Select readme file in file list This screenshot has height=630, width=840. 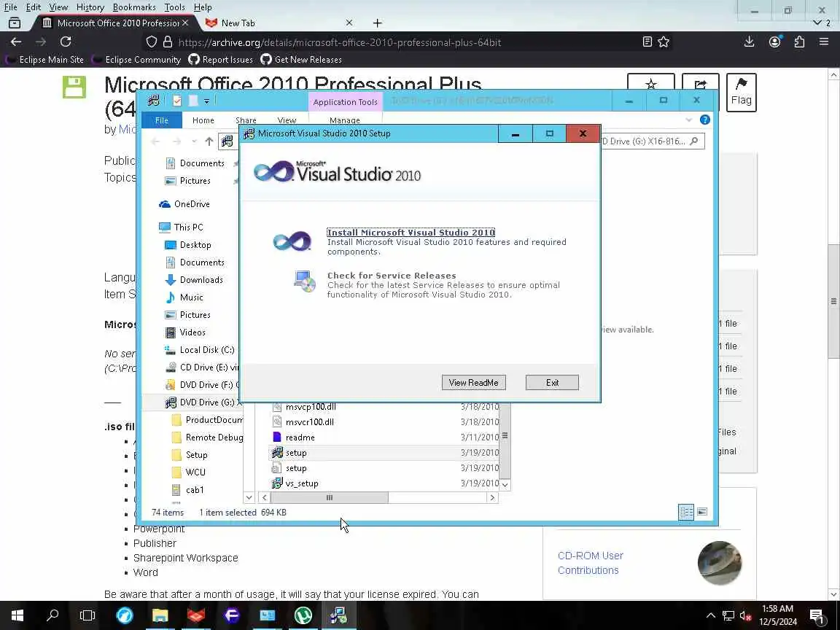pyautogui.click(x=294, y=437)
